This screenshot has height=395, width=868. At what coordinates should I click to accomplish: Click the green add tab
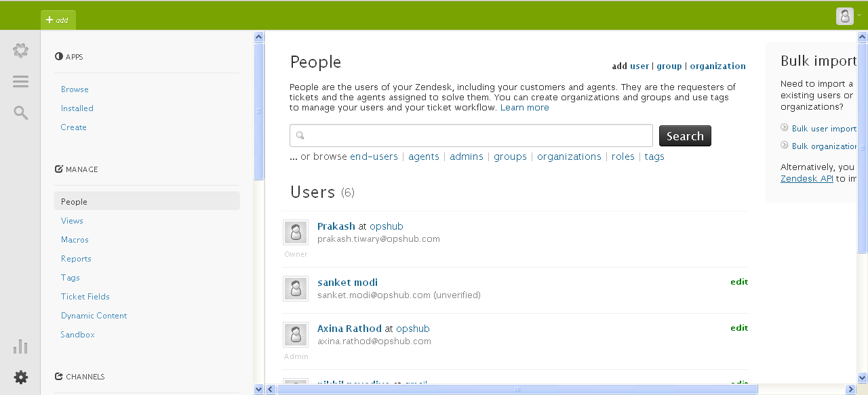[x=58, y=20]
